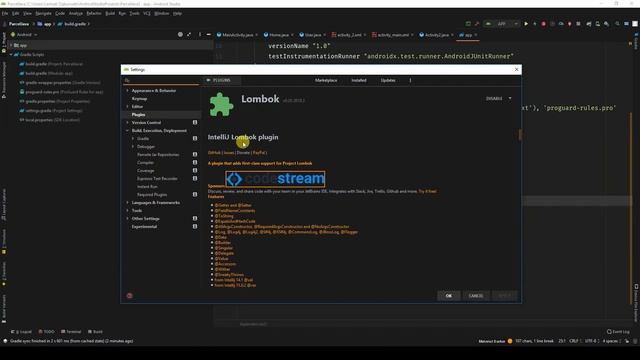Open the Android project view dropdown
640x360 pixels.
pos(24,35)
